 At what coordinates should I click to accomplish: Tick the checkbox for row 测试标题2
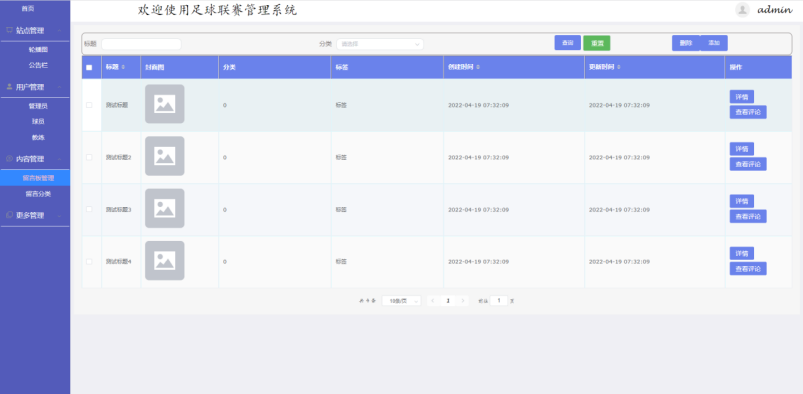pyautogui.click(x=89, y=157)
